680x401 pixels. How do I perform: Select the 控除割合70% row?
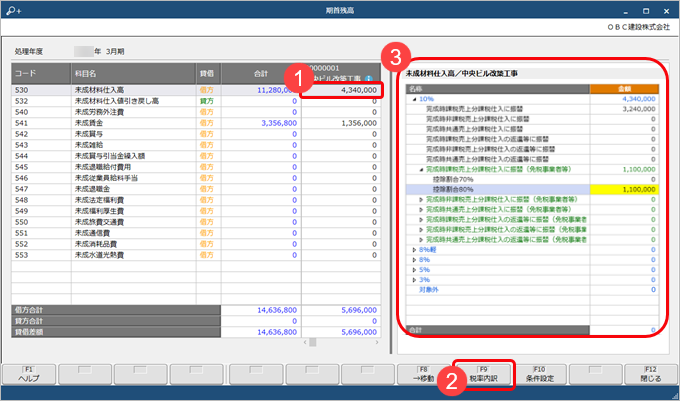[x=532, y=179]
